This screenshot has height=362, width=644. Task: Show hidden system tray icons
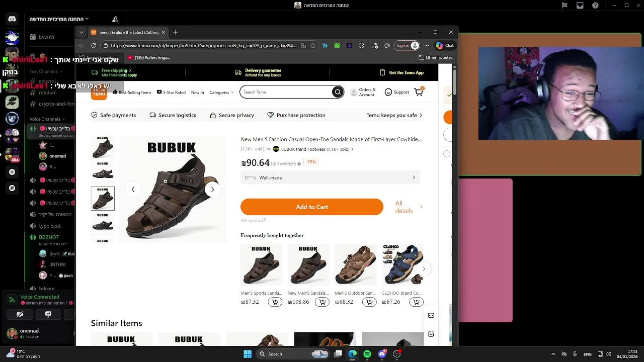[553, 354]
